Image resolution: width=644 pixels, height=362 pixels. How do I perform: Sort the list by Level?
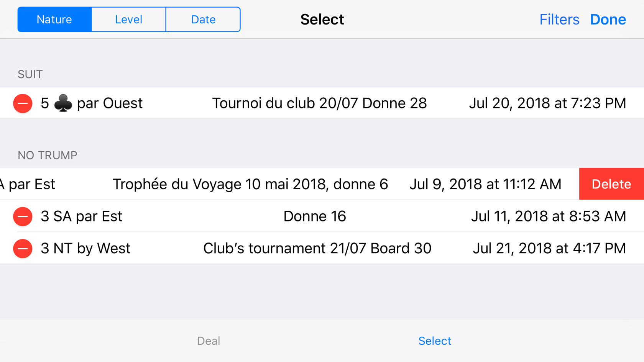click(x=129, y=20)
